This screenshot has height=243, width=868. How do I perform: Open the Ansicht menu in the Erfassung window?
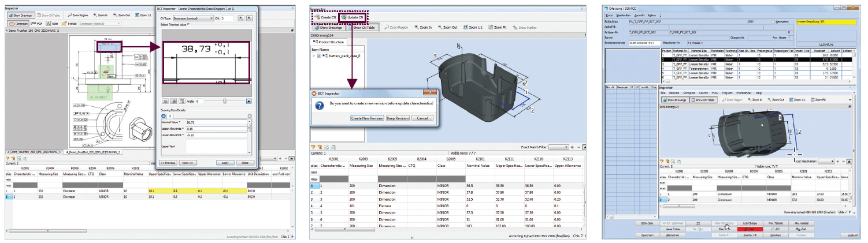coord(640,14)
